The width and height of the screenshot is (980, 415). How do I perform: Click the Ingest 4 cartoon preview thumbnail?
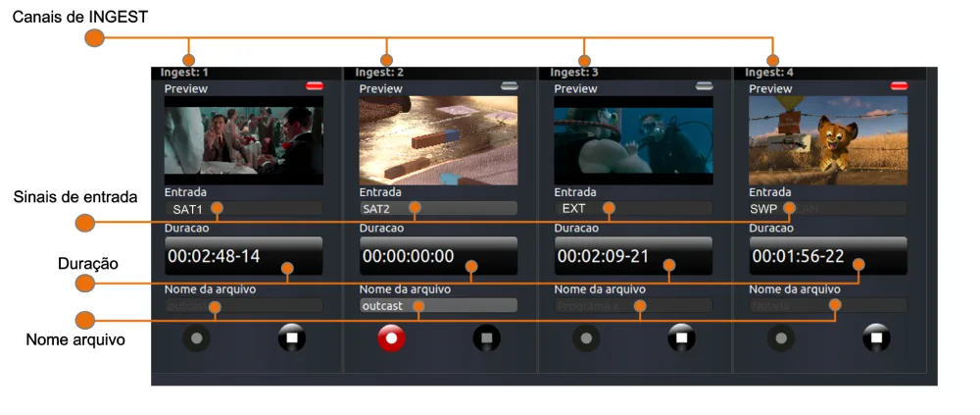[x=828, y=140]
